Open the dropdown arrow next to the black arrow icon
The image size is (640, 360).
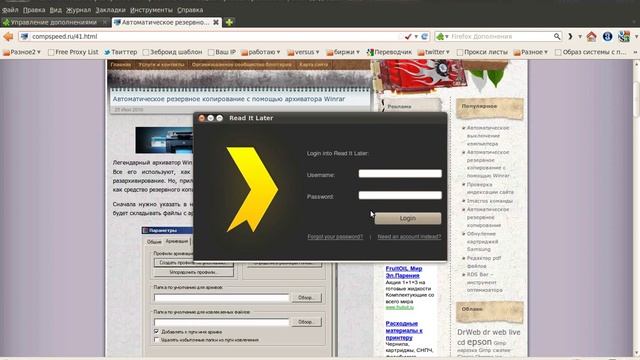[580, 37]
